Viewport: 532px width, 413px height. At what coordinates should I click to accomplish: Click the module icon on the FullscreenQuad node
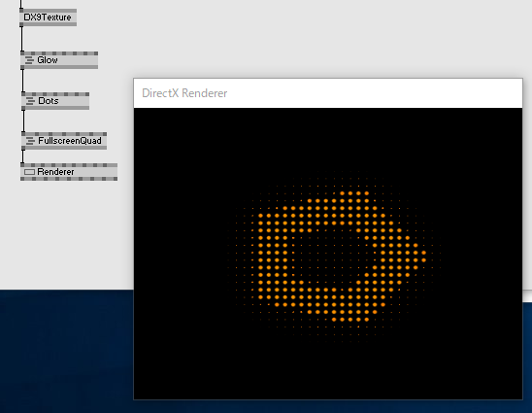point(30,141)
